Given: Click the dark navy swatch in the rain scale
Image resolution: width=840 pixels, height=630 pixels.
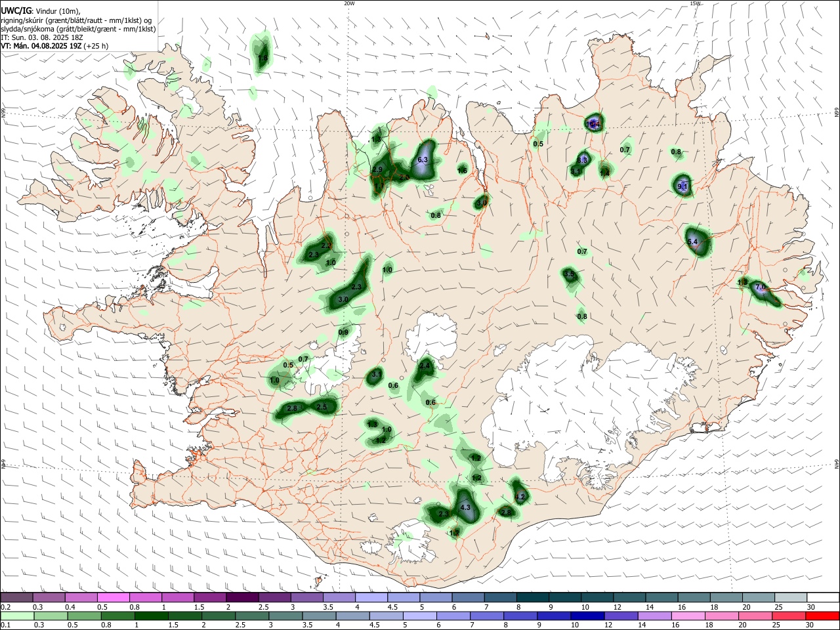Looking at the screenshot, I should [586, 616].
